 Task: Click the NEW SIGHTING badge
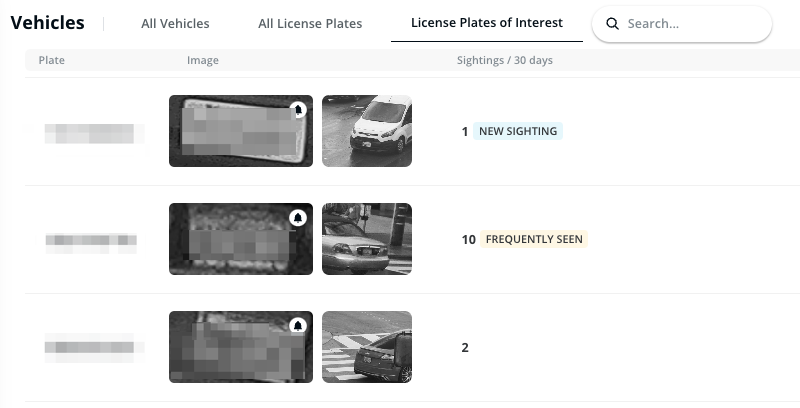tap(517, 131)
